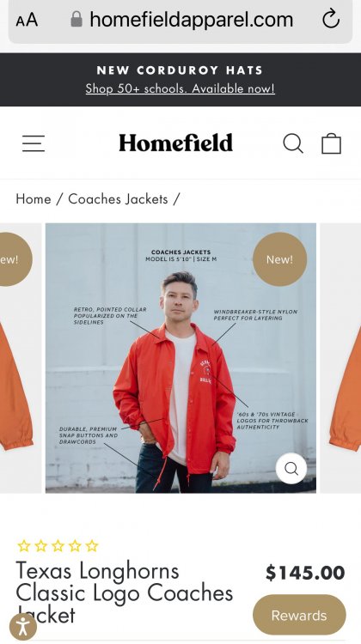361x644 pixels.
Task: Tap the zoom magnifier on product image
Action: click(x=291, y=468)
